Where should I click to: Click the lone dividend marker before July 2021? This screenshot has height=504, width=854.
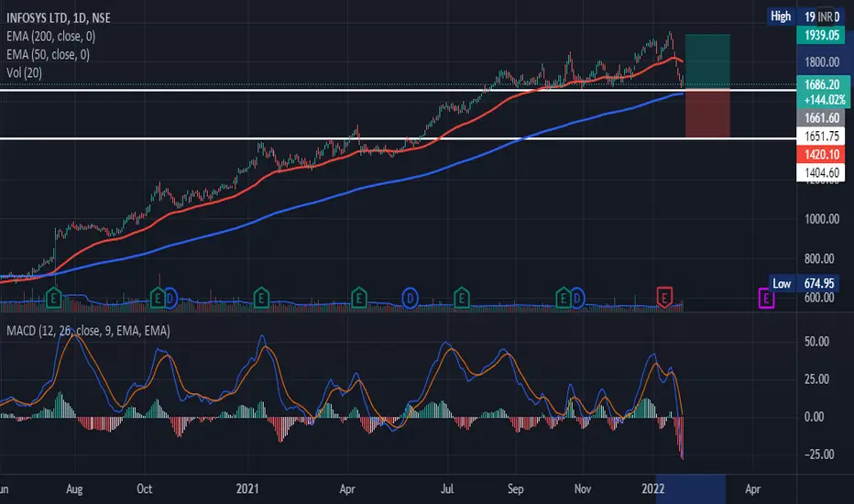point(411,299)
